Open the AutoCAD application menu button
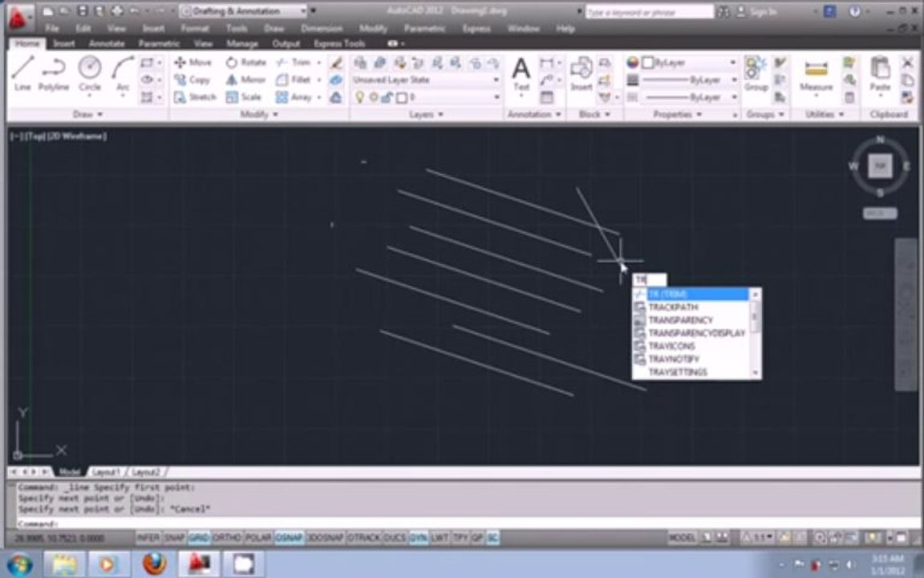Image resolution: width=924 pixels, height=578 pixels. 21,19
